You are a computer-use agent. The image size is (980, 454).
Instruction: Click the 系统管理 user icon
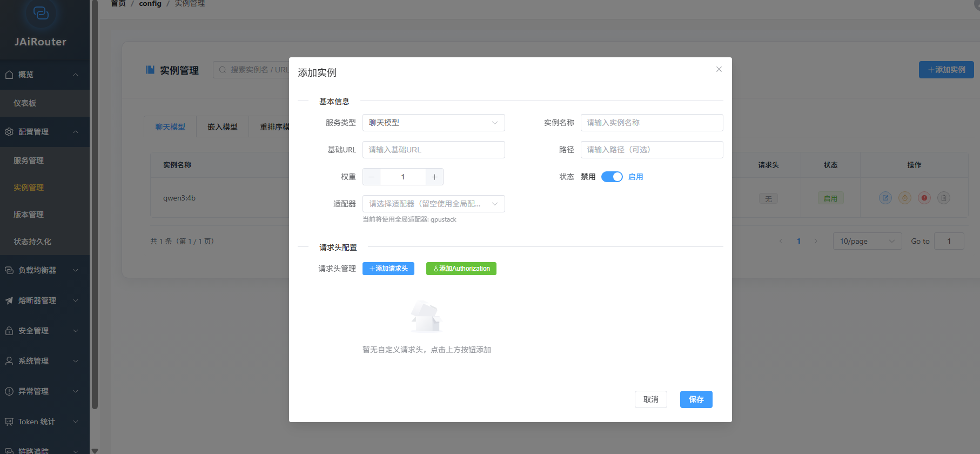click(9, 361)
